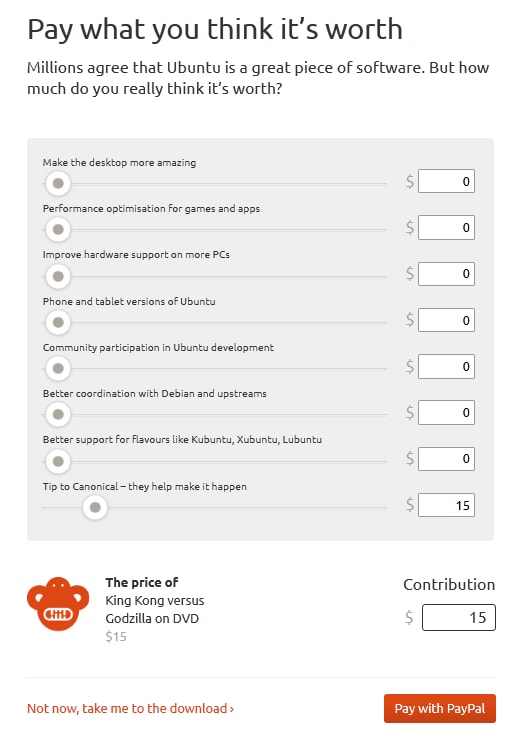
Task: Pay with PayPal
Action: click(440, 708)
